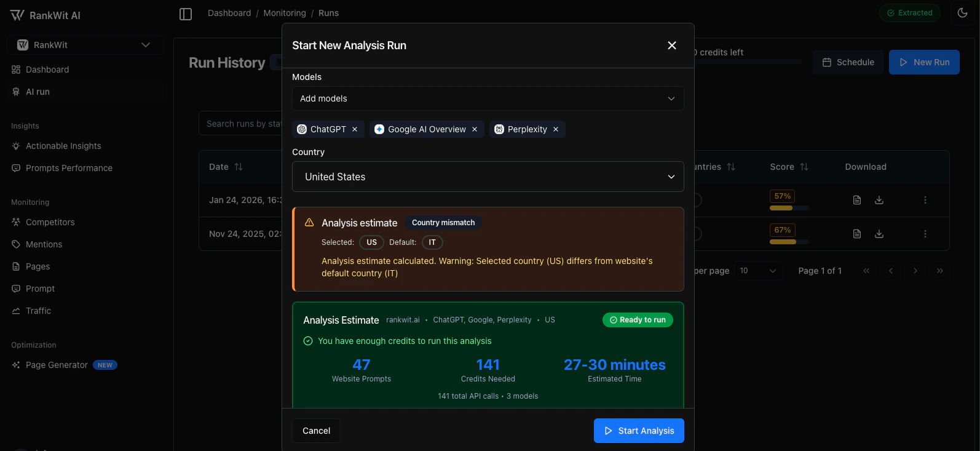Click the Start Analysis button
This screenshot has height=451, width=980.
click(x=639, y=431)
